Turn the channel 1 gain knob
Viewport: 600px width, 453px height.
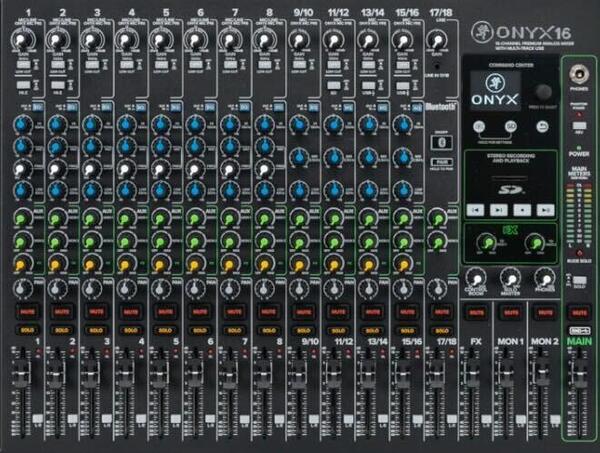[22, 40]
